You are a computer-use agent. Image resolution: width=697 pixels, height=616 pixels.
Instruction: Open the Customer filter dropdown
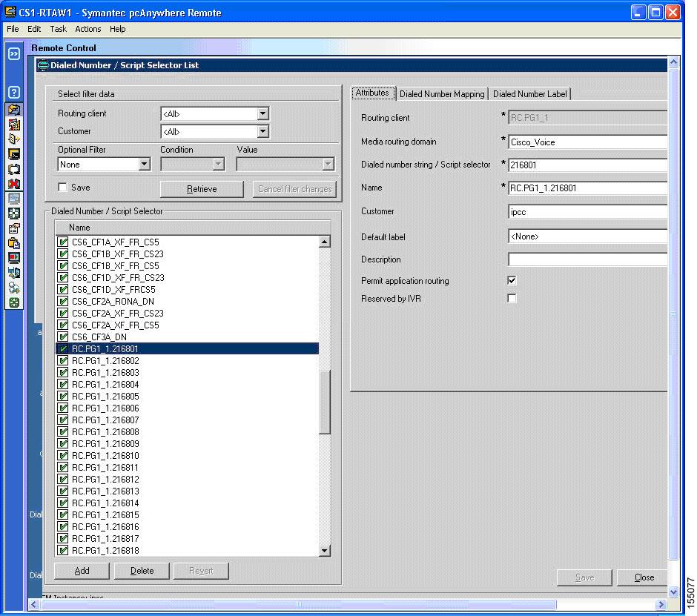(x=262, y=131)
